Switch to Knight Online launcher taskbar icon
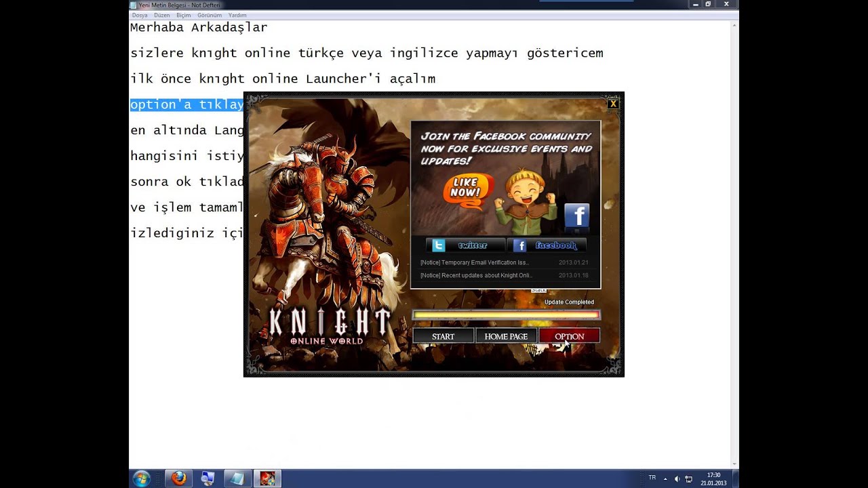The height and width of the screenshot is (488, 868). [x=267, y=479]
